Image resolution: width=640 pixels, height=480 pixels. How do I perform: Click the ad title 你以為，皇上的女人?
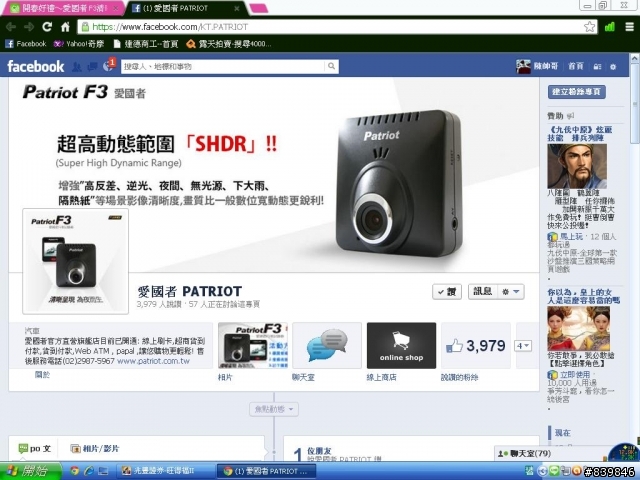584,297
